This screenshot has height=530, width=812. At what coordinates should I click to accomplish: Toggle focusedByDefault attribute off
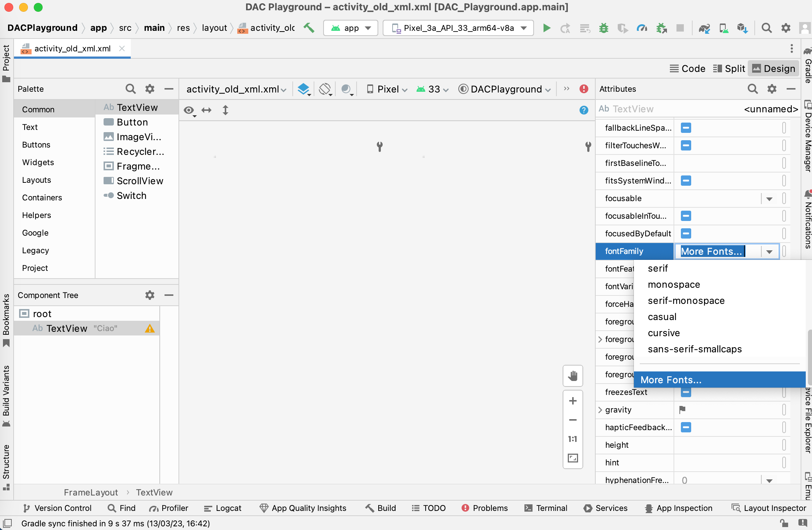pos(686,234)
